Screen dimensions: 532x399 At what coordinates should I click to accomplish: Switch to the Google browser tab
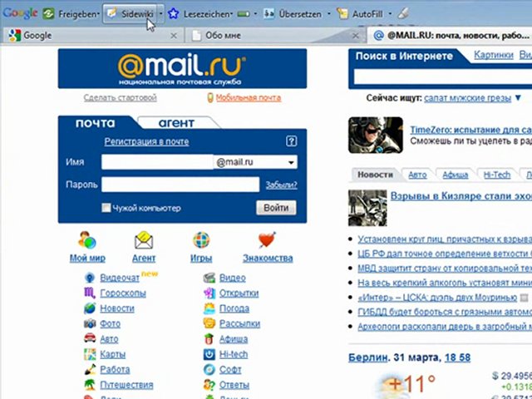click(x=37, y=36)
